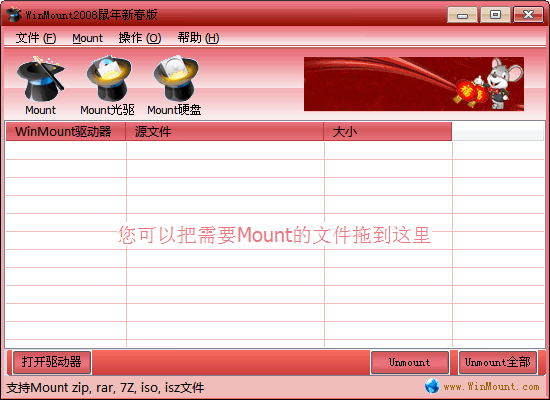Click the Unmount全部 button

coord(498,362)
